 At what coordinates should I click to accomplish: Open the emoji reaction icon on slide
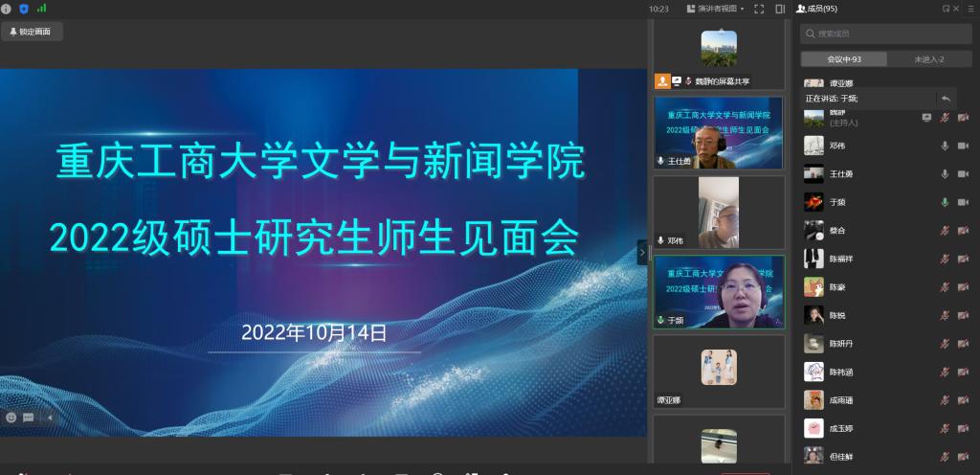11,418
